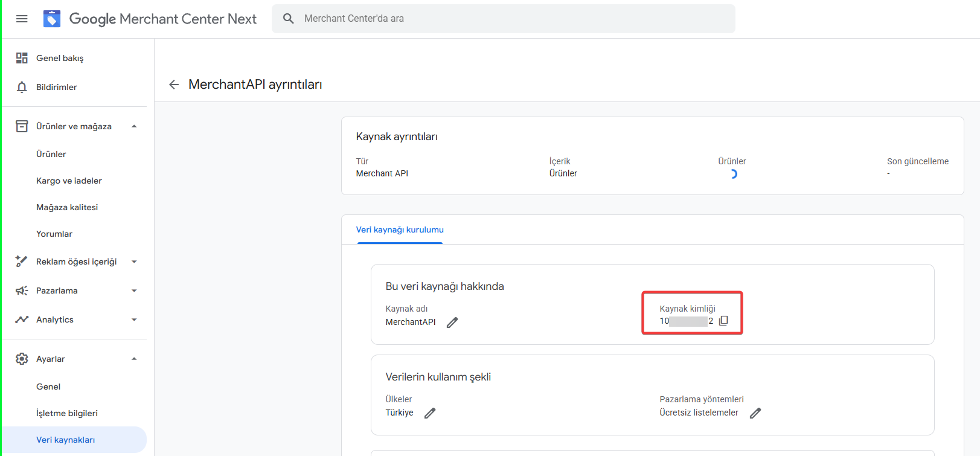980x456 pixels.
Task: Expand the Reklam öğesi içeriği section
Action: 134,262
